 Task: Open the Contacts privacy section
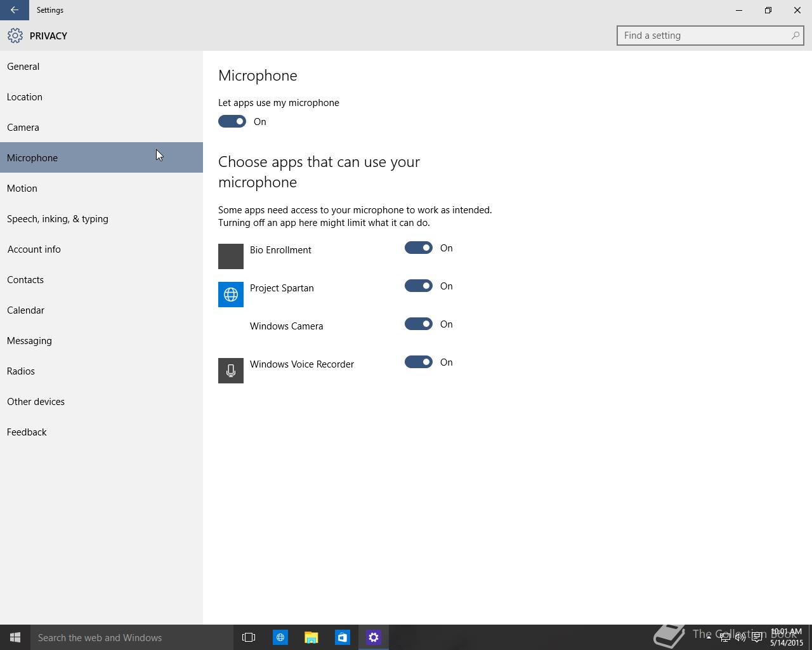pyautogui.click(x=101, y=279)
